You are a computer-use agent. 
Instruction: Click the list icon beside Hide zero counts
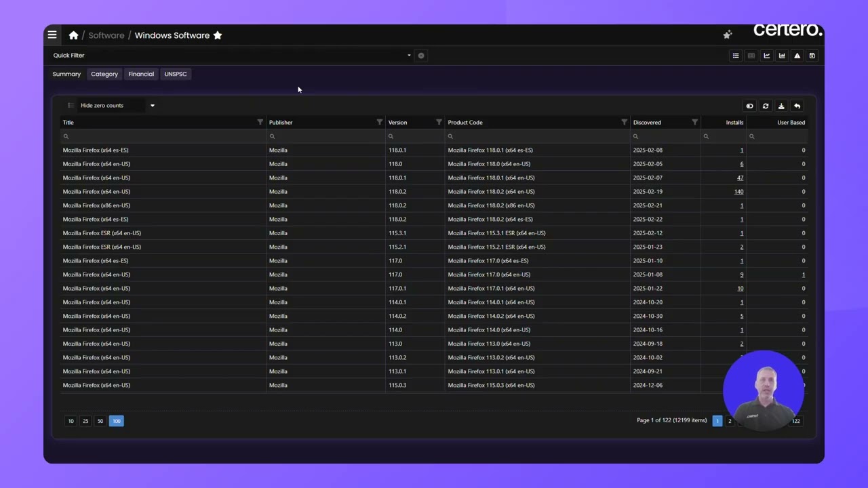point(71,106)
